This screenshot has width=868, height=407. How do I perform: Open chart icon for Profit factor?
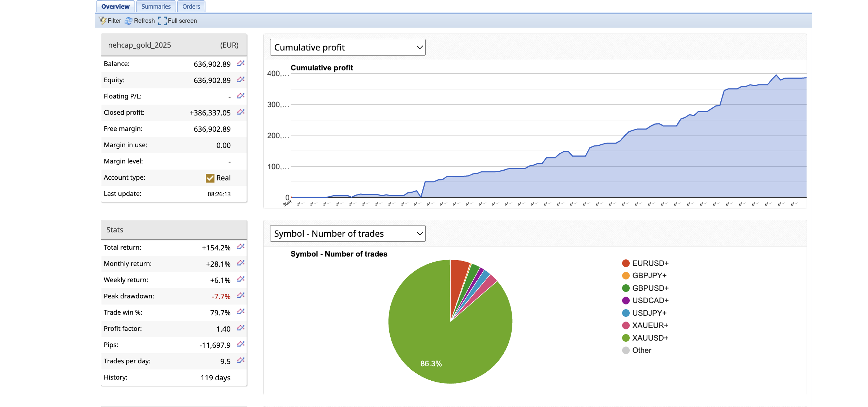241,328
